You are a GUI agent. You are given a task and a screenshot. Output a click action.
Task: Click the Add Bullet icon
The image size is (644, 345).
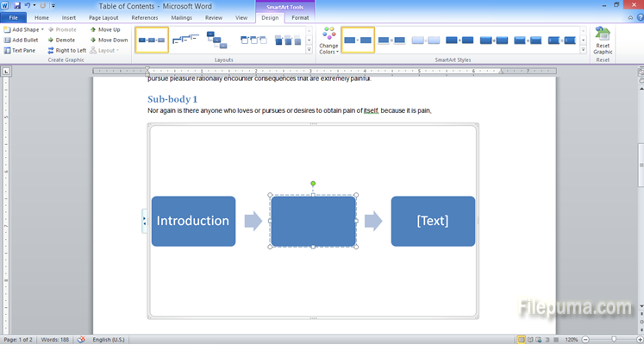click(7, 40)
